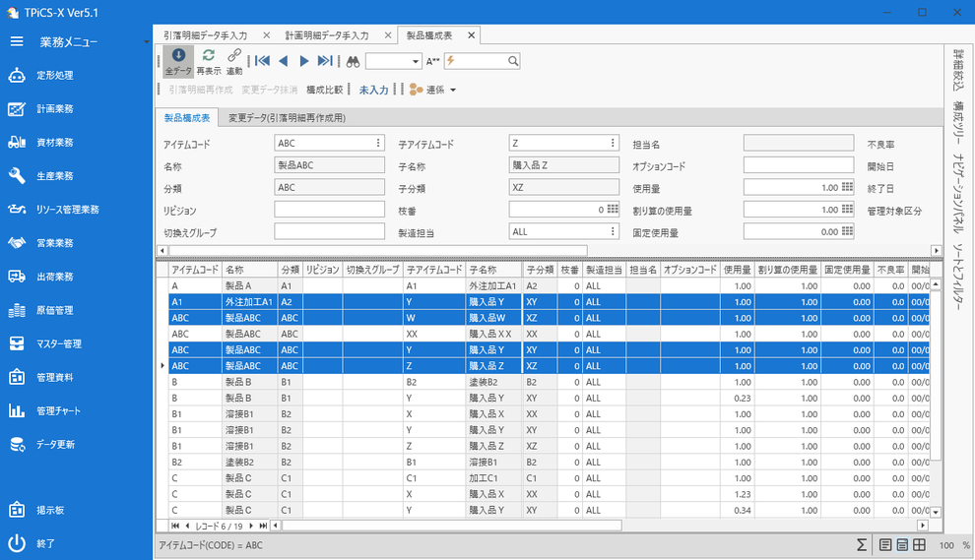
Task: Select 変更データ(引落明細再作成用) tab
Action: (x=287, y=117)
